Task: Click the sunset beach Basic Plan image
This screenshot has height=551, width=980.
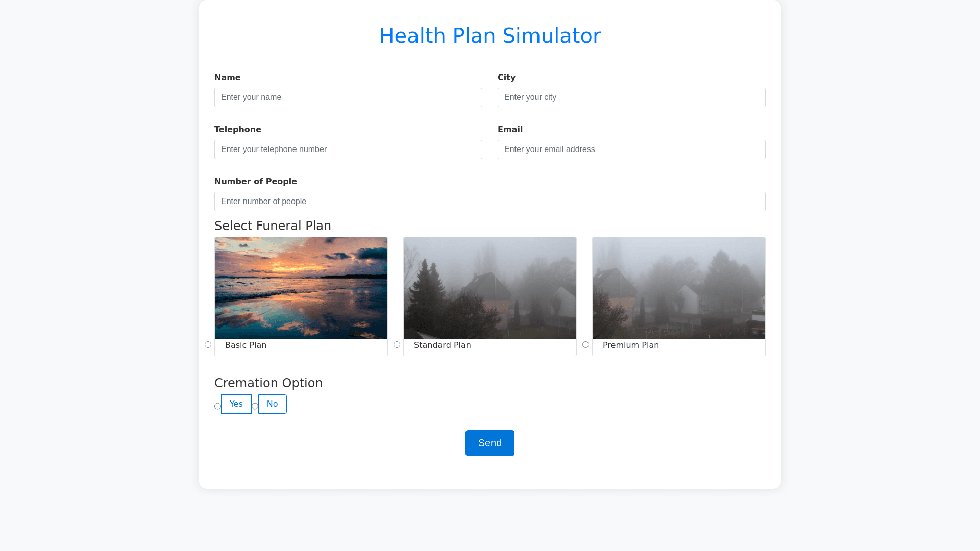Action: tap(301, 288)
